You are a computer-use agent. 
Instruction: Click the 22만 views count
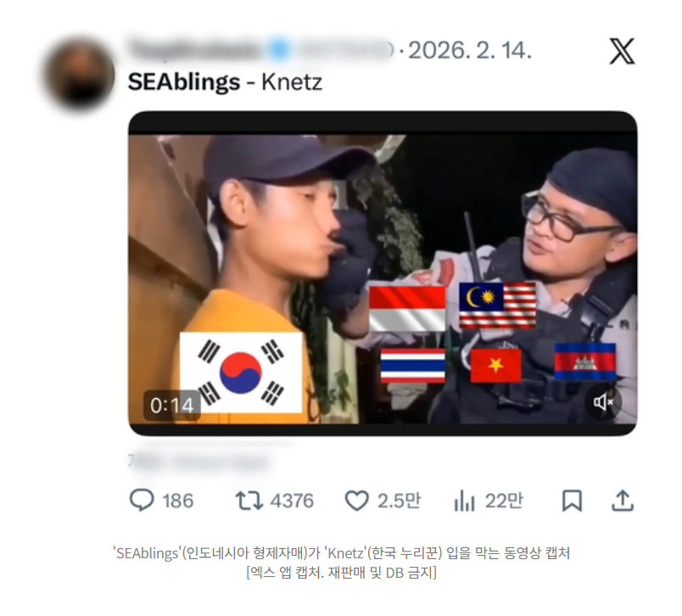[x=504, y=501]
